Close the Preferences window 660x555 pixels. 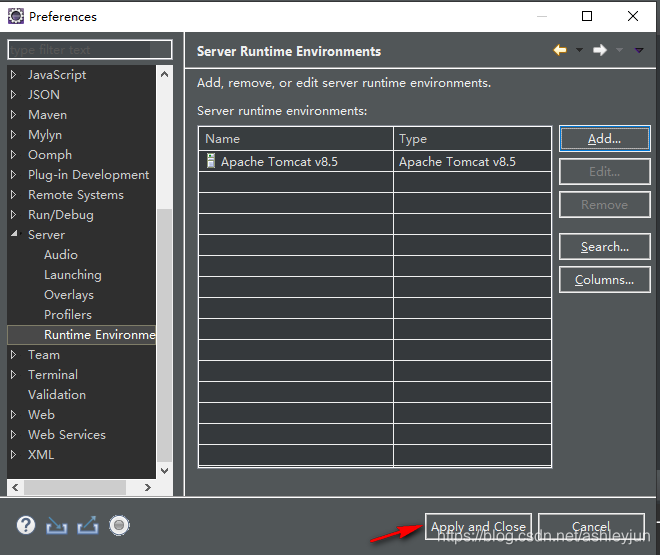tap(633, 16)
